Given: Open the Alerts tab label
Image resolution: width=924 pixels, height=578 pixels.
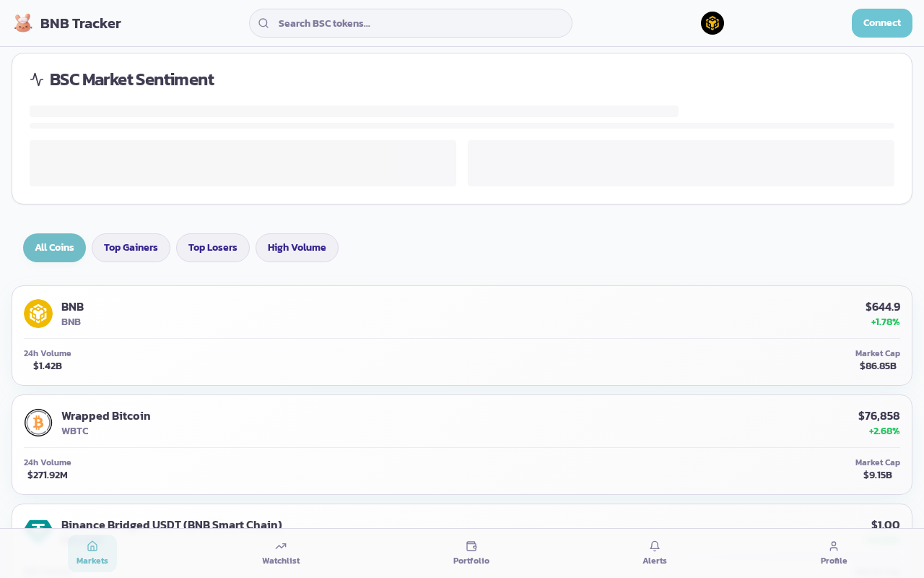Looking at the screenshot, I should click(655, 561).
